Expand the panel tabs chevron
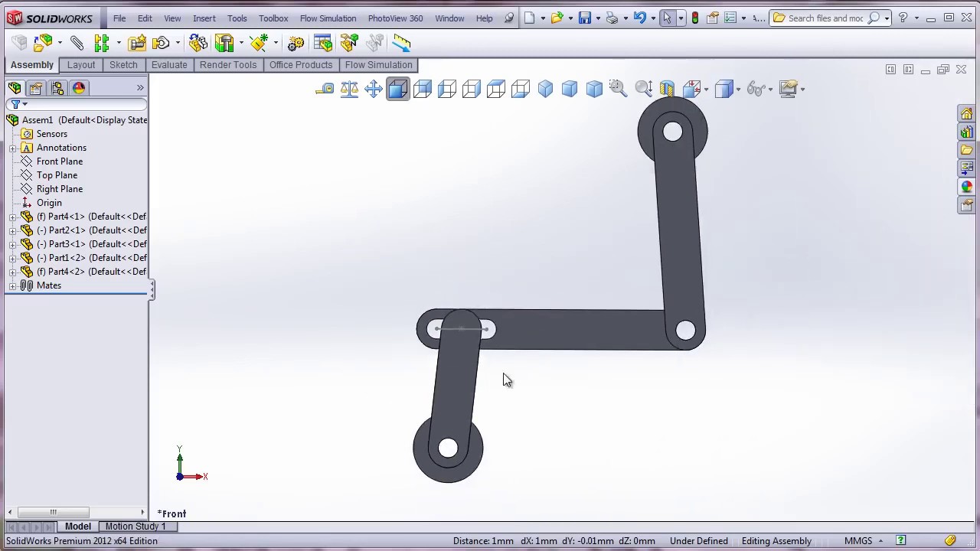Screen dimensions: 980x551 tap(140, 88)
